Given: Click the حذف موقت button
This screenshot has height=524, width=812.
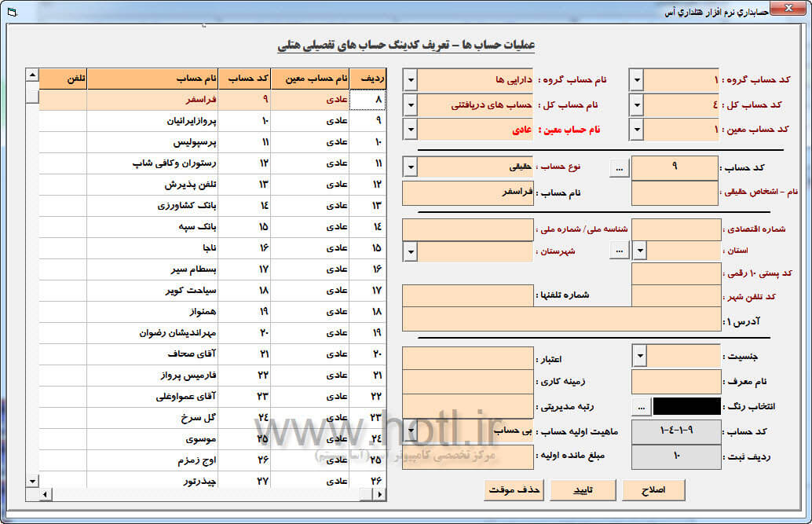Looking at the screenshot, I should point(514,489).
